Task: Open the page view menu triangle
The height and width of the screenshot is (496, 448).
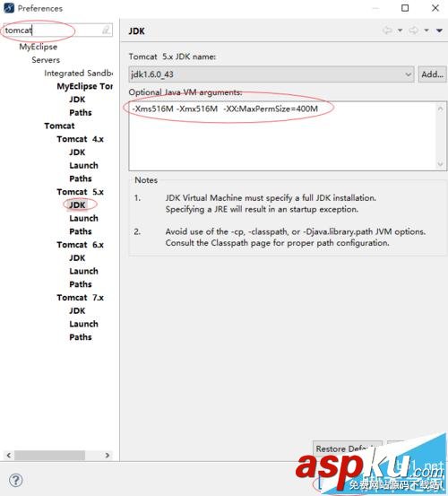Action: [x=439, y=30]
